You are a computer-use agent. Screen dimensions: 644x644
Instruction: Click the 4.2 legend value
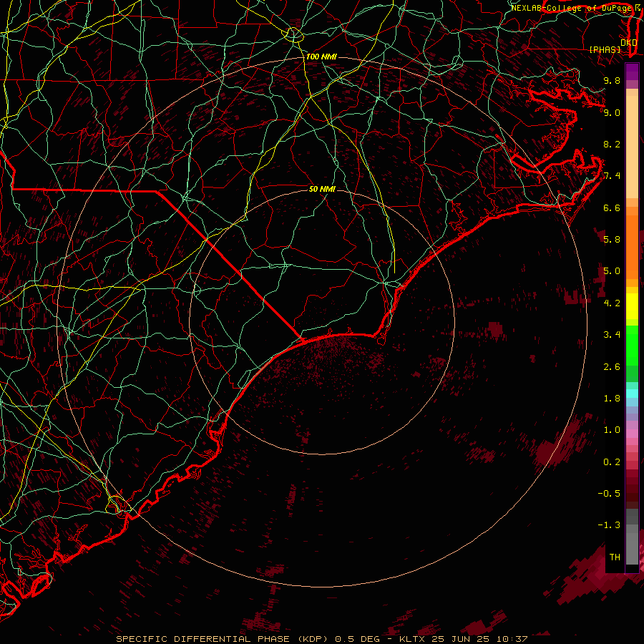click(612, 303)
